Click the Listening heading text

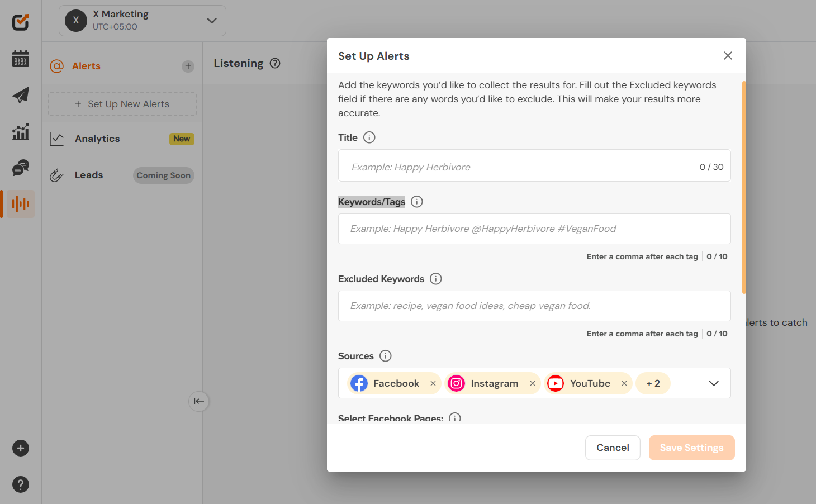239,63
